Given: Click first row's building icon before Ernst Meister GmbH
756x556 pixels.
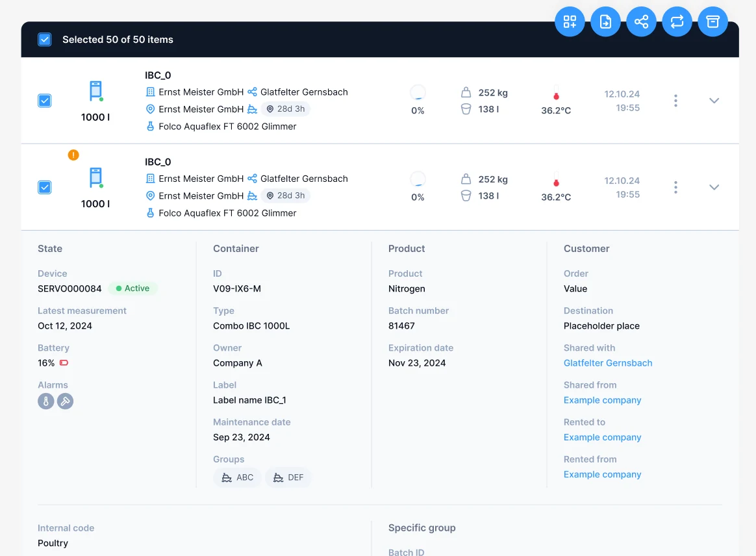Looking at the screenshot, I should (151, 92).
